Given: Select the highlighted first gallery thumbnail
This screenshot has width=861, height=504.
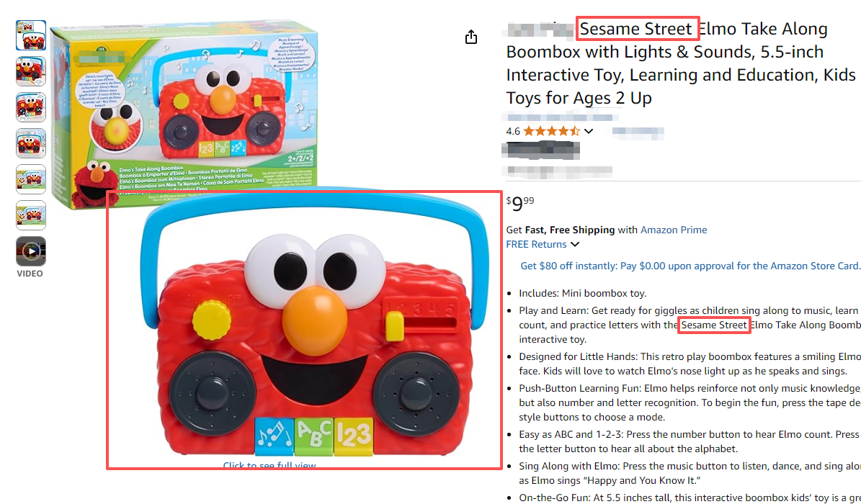Looking at the screenshot, I should (31, 35).
